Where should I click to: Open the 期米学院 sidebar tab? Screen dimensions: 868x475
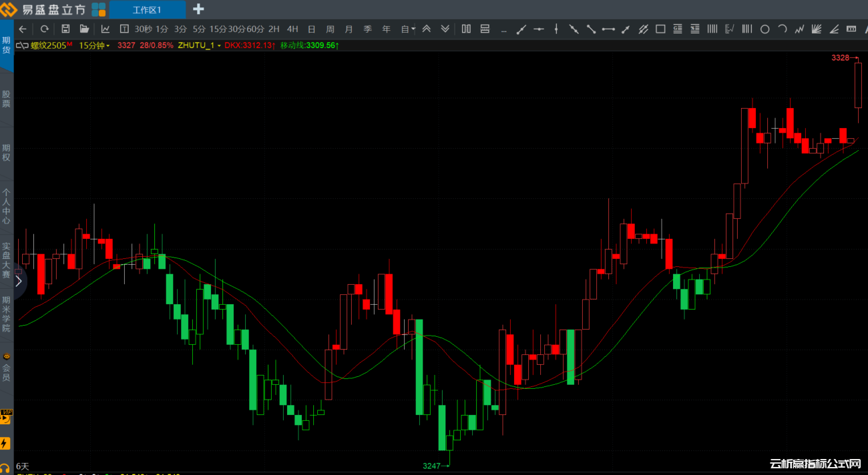tap(7, 314)
